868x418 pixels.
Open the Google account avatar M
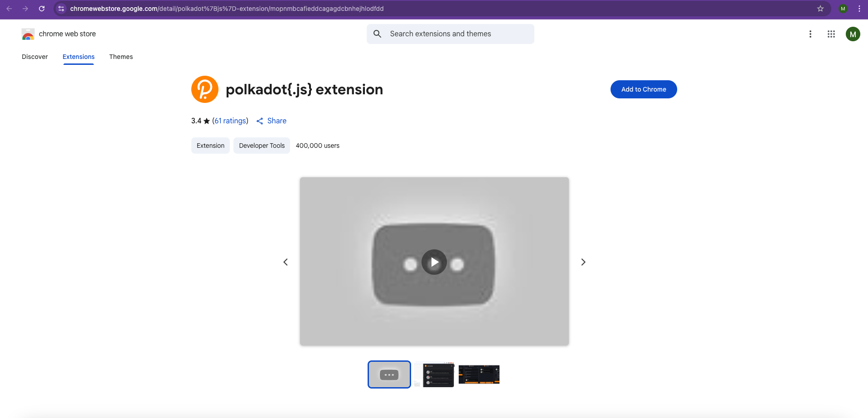coord(853,34)
